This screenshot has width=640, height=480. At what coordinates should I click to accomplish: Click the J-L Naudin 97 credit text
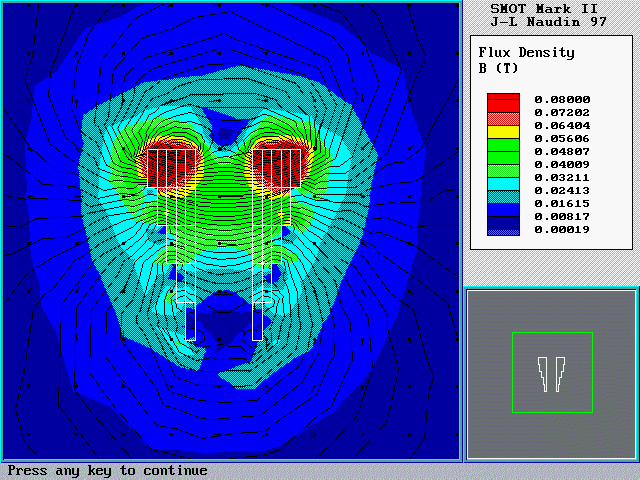[549, 22]
